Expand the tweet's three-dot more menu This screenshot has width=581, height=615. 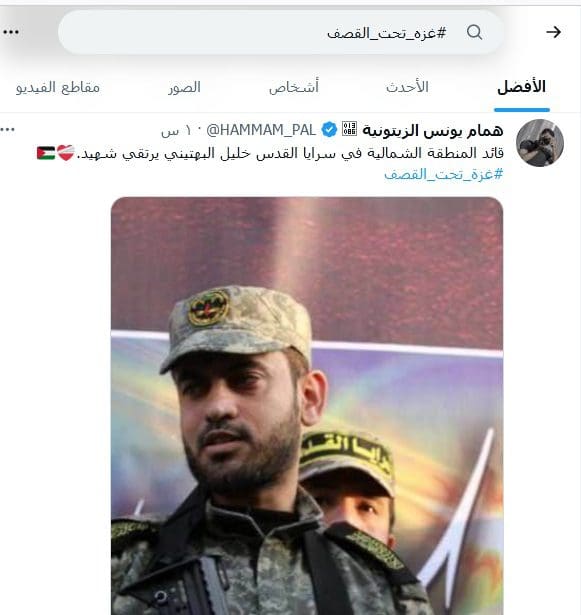[x=7, y=129]
